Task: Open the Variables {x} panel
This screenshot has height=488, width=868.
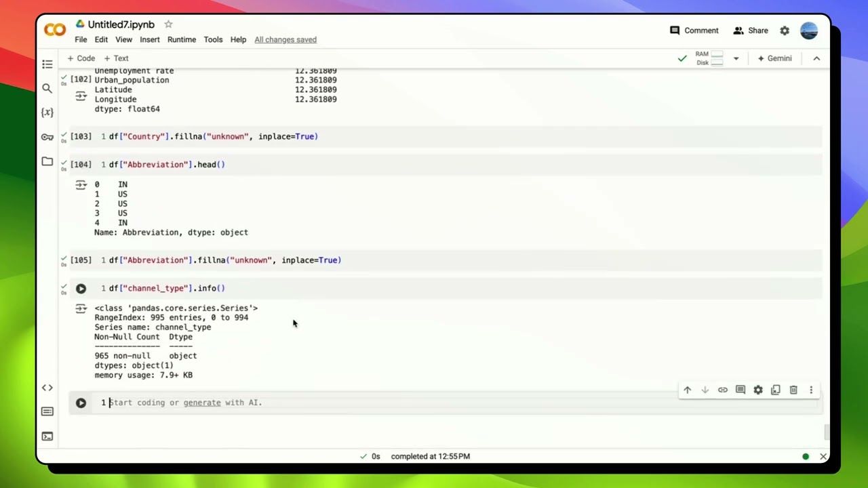Action: tap(47, 113)
